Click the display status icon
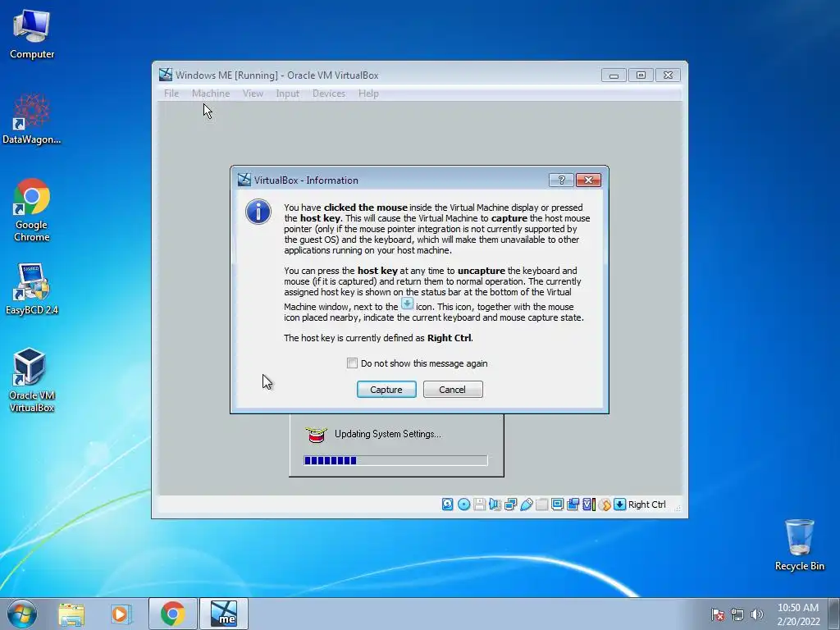840x630 pixels. (x=557, y=504)
